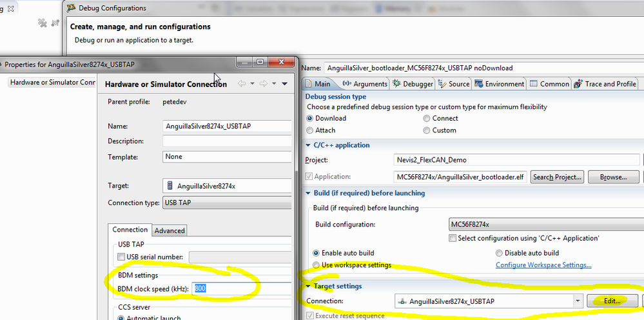Click the Search Project... button
The image size is (644, 320).
558,177
